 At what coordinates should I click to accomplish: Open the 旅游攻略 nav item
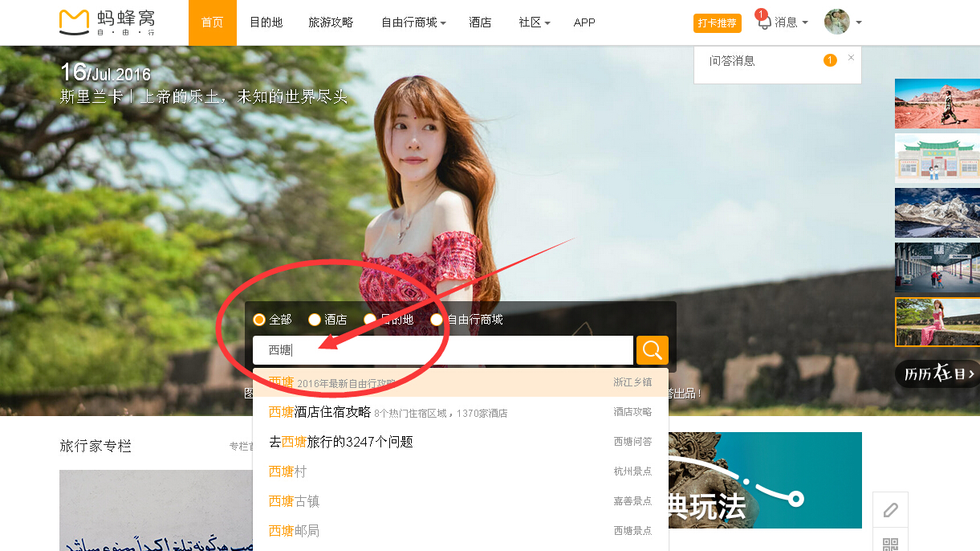(331, 22)
